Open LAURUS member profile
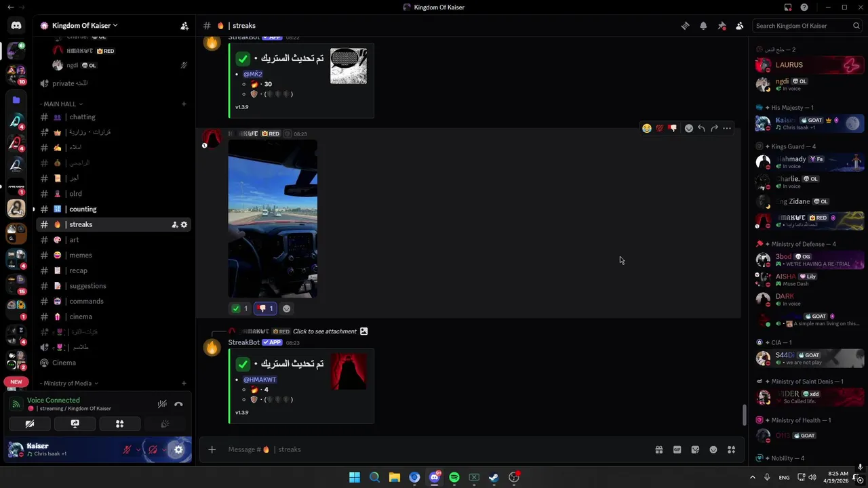868x488 pixels. click(x=809, y=65)
